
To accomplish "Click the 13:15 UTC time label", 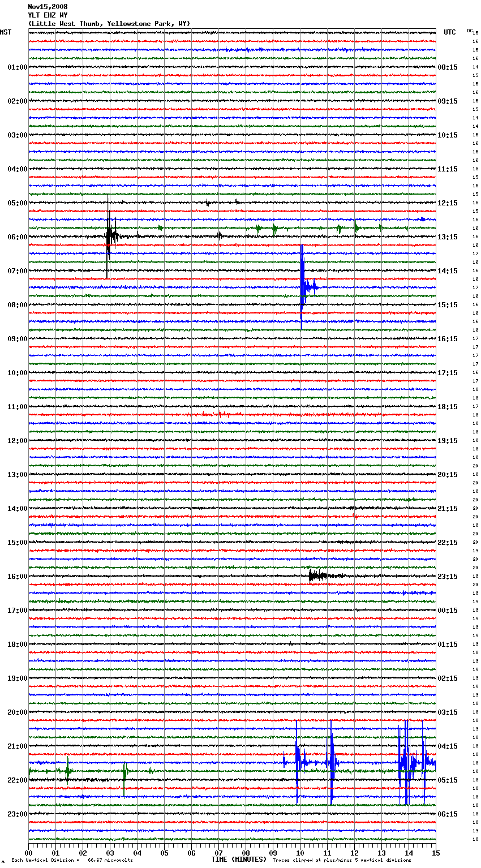I will (448, 237).
